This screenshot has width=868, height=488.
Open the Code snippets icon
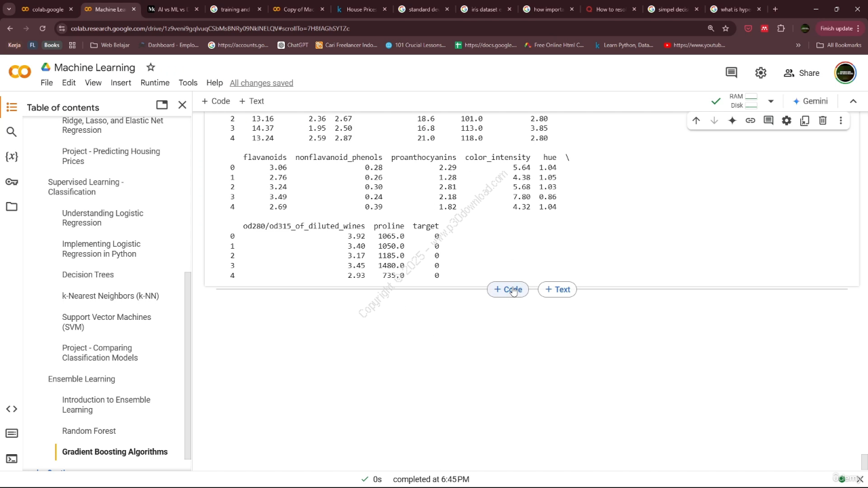point(12,409)
